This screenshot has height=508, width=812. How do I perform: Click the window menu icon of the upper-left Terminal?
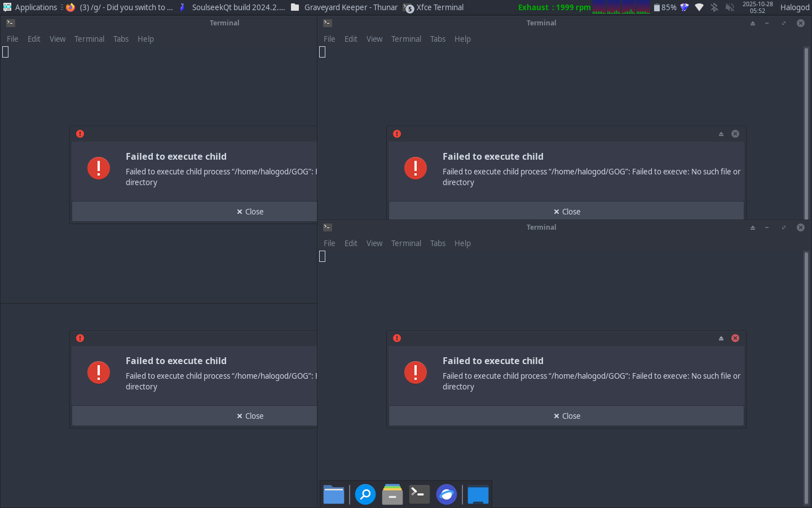[11, 23]
